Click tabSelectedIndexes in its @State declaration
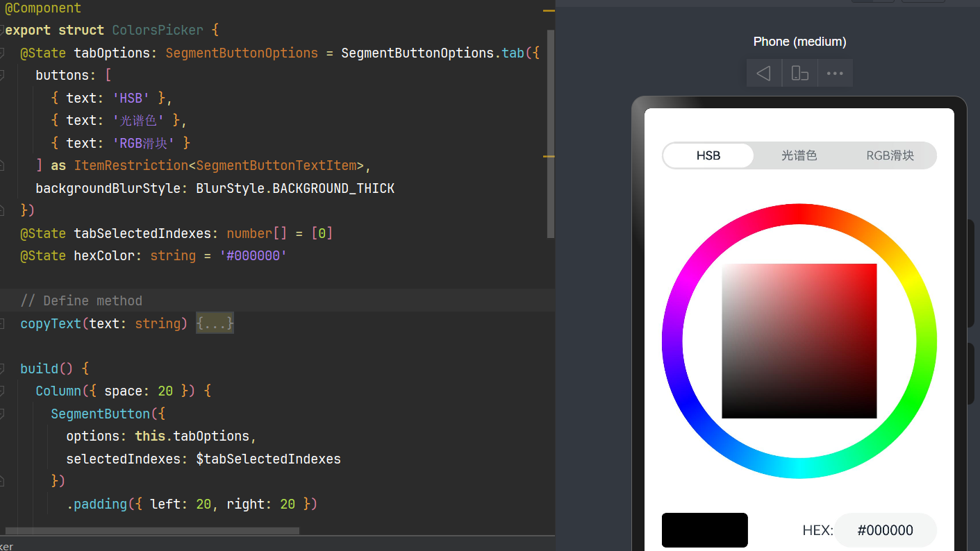Image resolution: width=980 pixels, height=551 pixels. (x=142, y=233)
